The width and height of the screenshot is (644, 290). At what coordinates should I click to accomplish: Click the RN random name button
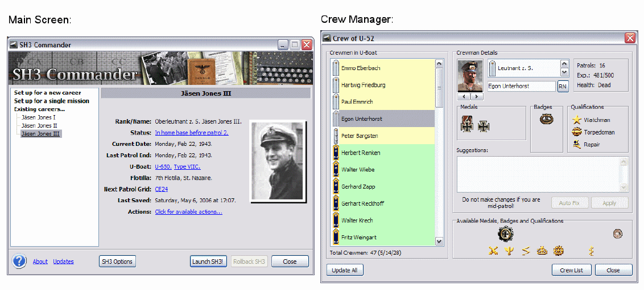click(563, 87)
